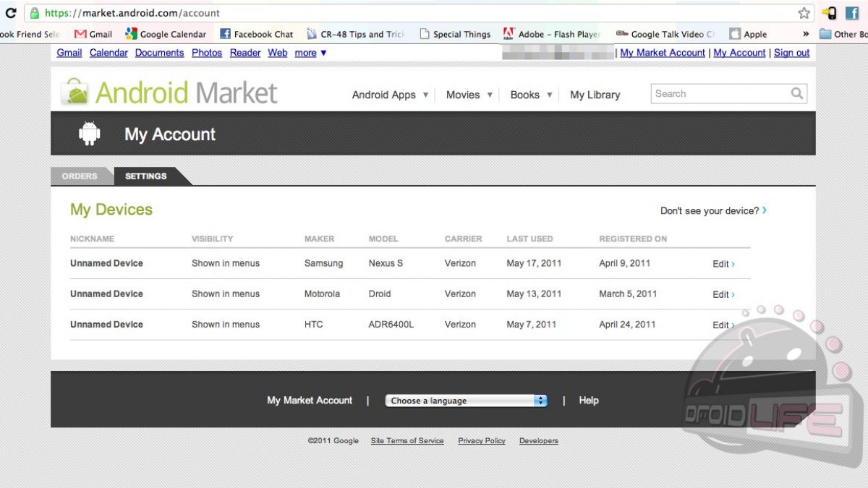Open My Library in navigation

pos(595,95)
